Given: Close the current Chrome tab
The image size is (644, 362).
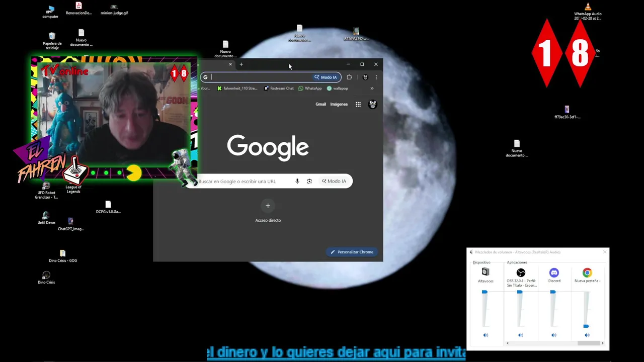Looking at the screenshot, I should (230, 64).
